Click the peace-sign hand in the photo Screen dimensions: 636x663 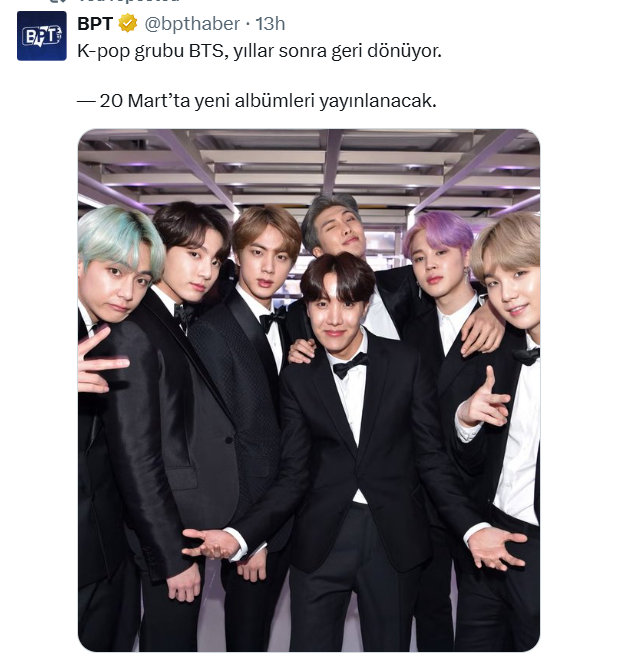pyautogui.click(x=101, y=359)
